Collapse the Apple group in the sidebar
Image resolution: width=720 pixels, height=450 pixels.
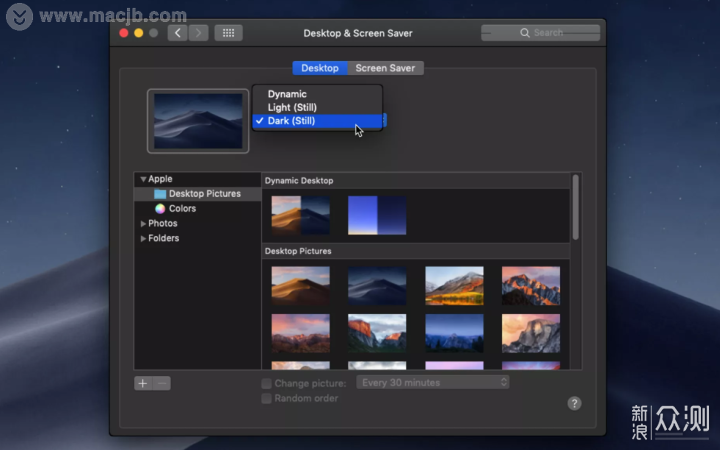tap(143, 179)
